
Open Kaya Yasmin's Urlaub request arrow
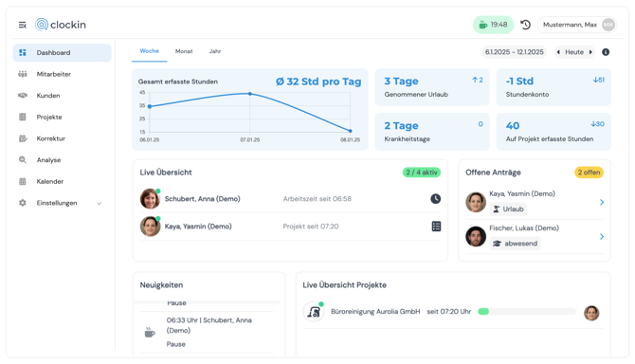[602, 202]
